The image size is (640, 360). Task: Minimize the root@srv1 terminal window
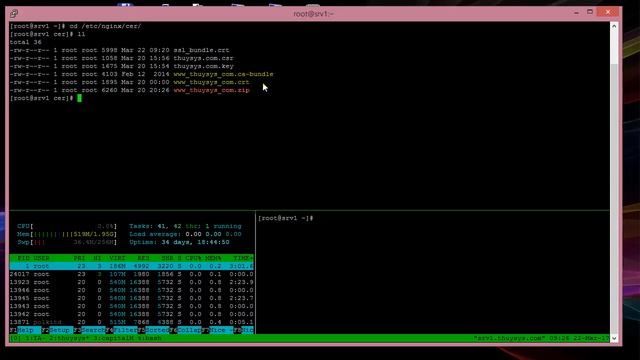pyautogui.click(x=576, y=13)
